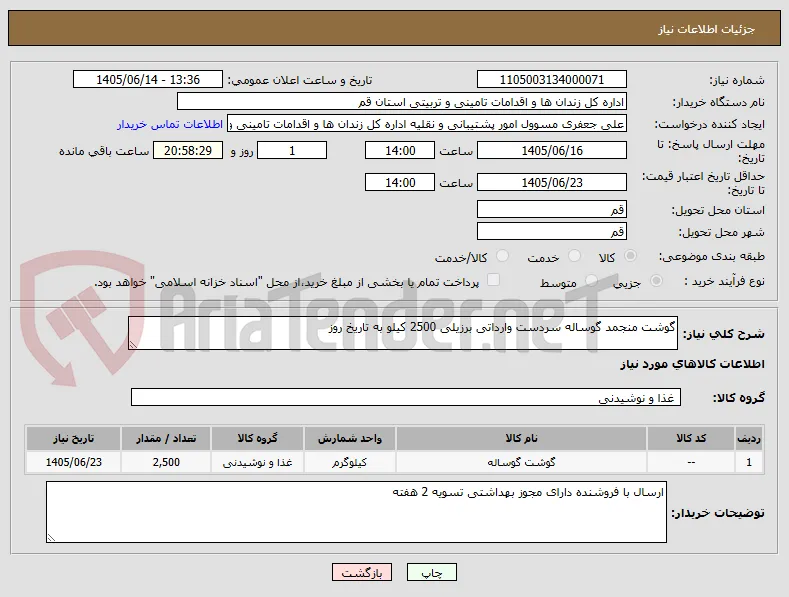This screenshot has height=597, width=789.
Task: Click the تعداد / مقدار column header
Action: tap(166, 438)
